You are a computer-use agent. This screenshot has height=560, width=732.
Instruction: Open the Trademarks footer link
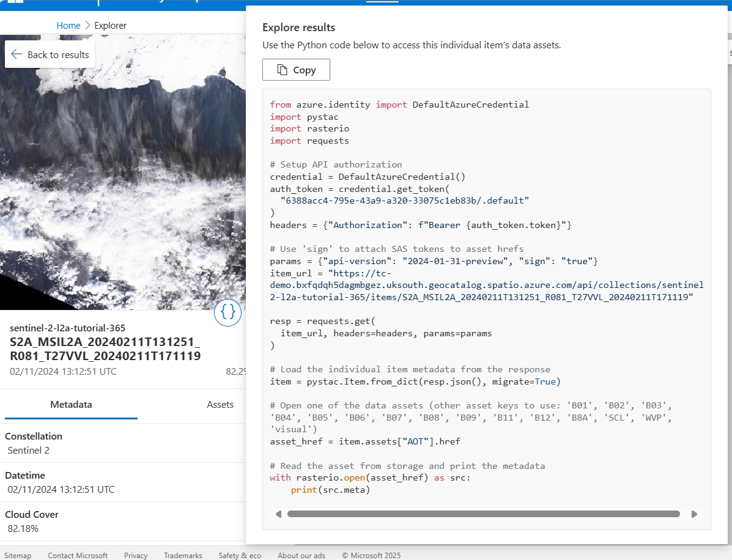pyautogui.click(x=183, y=555)
